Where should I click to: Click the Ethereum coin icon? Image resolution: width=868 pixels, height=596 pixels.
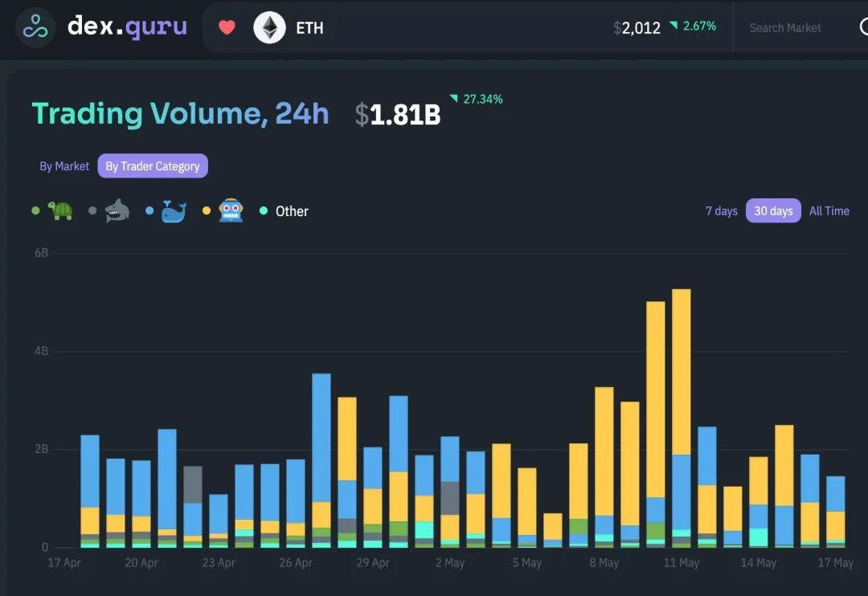tap(269, 27)
